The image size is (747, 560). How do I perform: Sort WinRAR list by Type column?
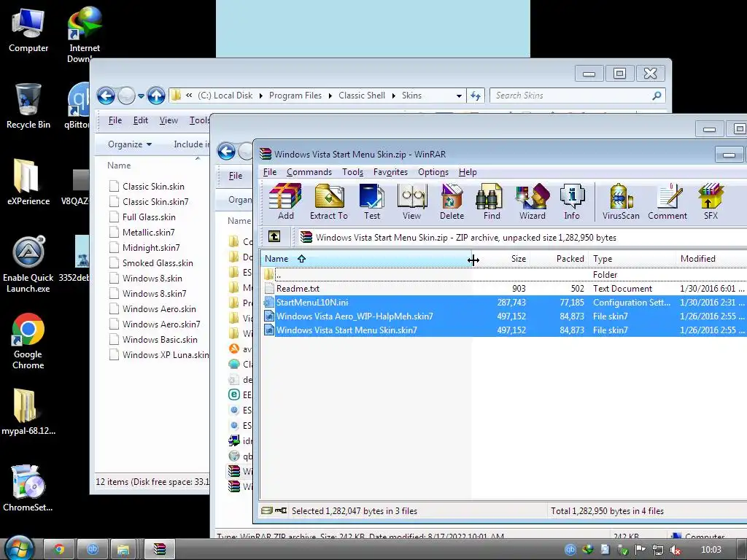[632, 259]
